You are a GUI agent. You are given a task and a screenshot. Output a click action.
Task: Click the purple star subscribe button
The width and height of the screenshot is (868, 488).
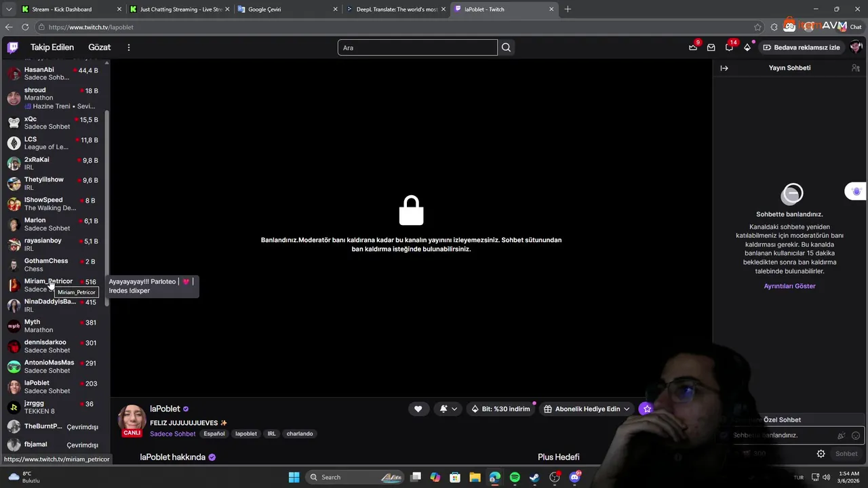pos(647,409)
